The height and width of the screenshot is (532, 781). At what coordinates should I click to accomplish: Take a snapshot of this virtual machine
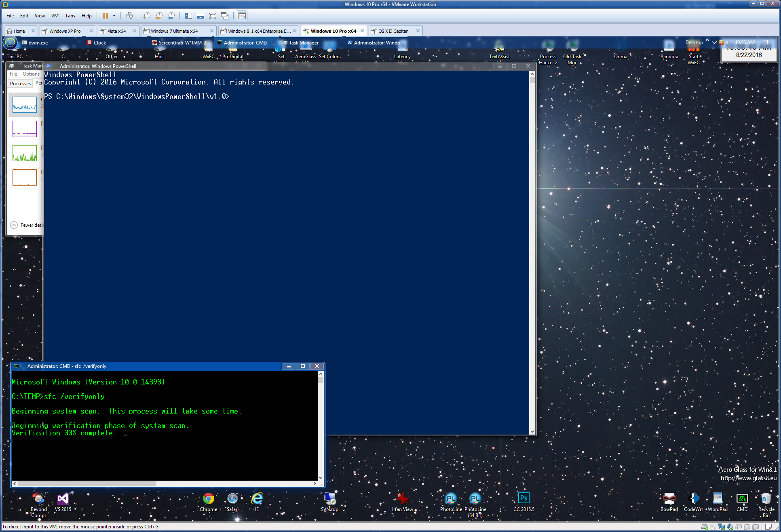pos(147,16)
